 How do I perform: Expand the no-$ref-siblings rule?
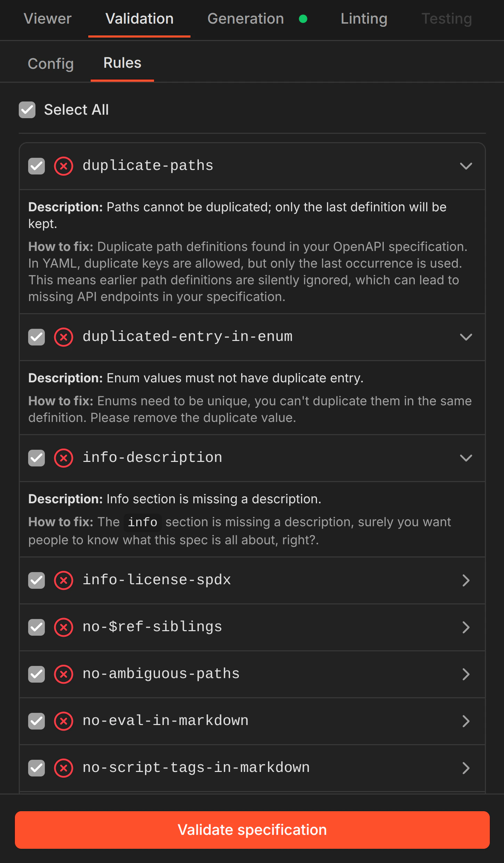466,627
